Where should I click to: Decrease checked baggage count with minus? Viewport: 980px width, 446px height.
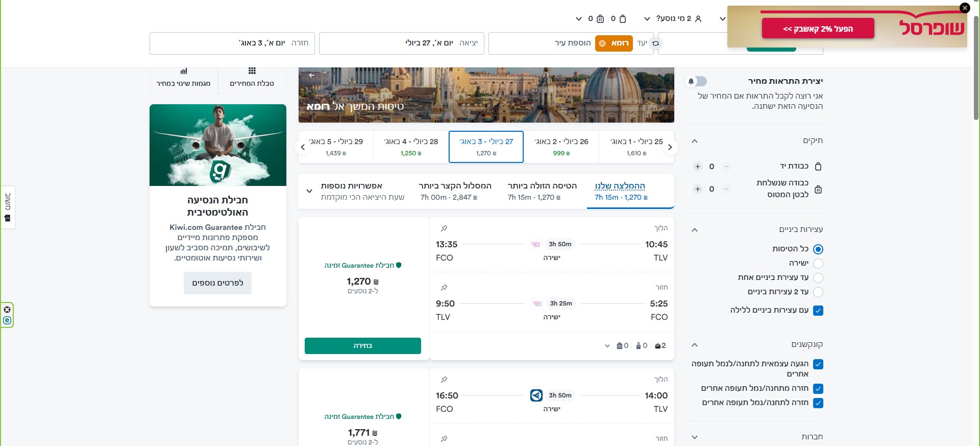[726, 189]
